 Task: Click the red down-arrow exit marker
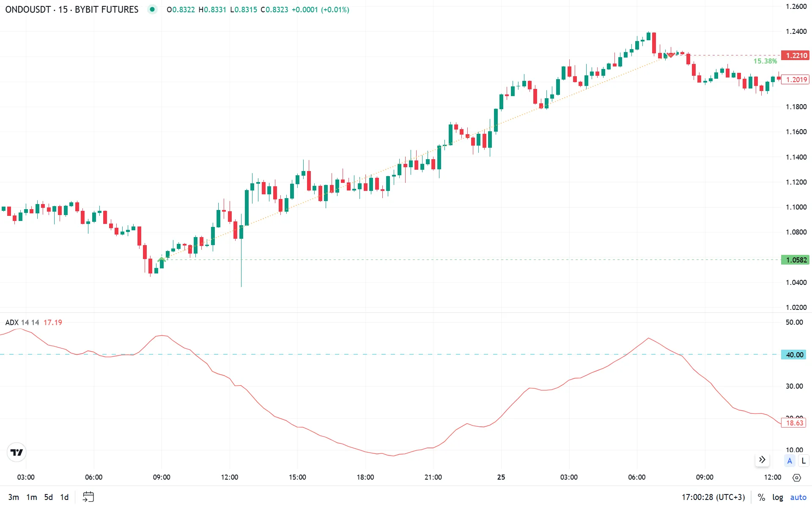pos(670,55)
